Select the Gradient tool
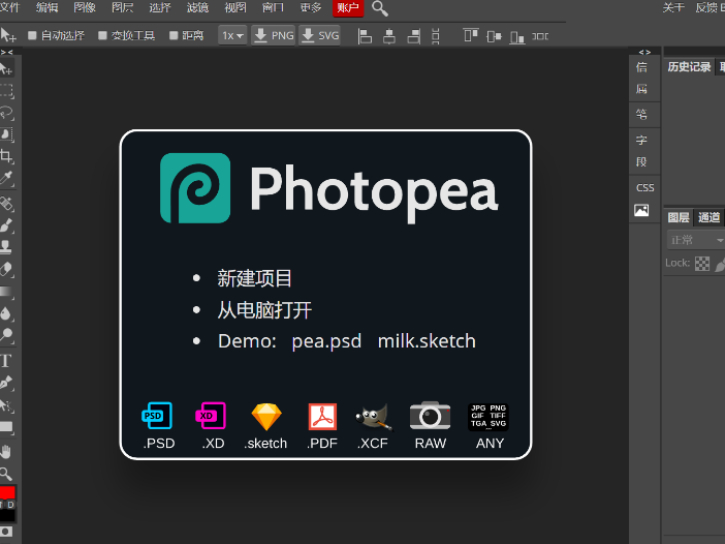The image size is (725, 544). tap(6, 291)
